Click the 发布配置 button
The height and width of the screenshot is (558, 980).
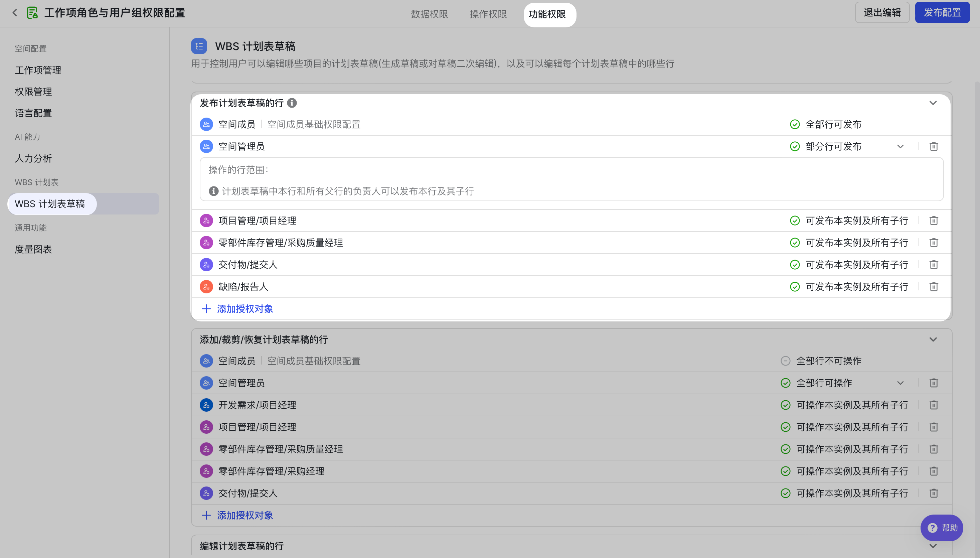coord(943,13)
